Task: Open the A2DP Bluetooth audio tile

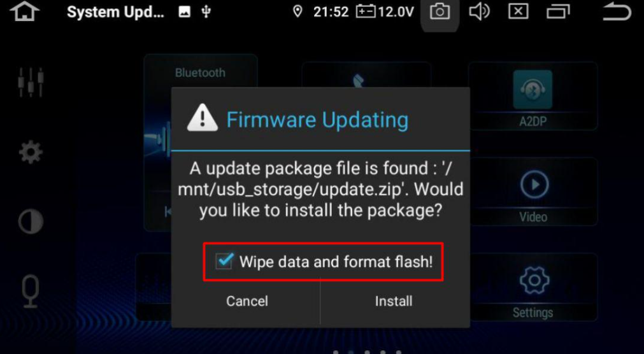Action: pos(533,96)
